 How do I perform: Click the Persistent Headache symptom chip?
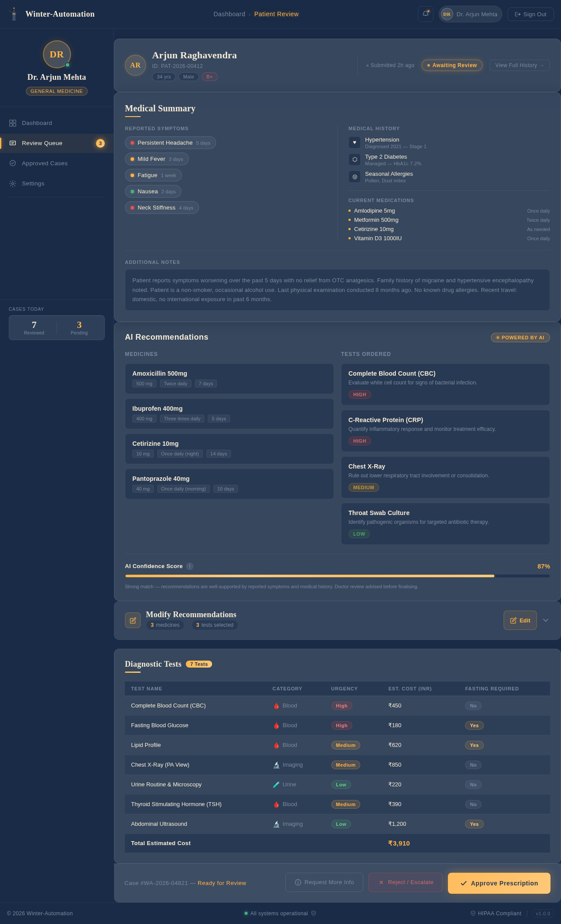[x=170, y=143]
